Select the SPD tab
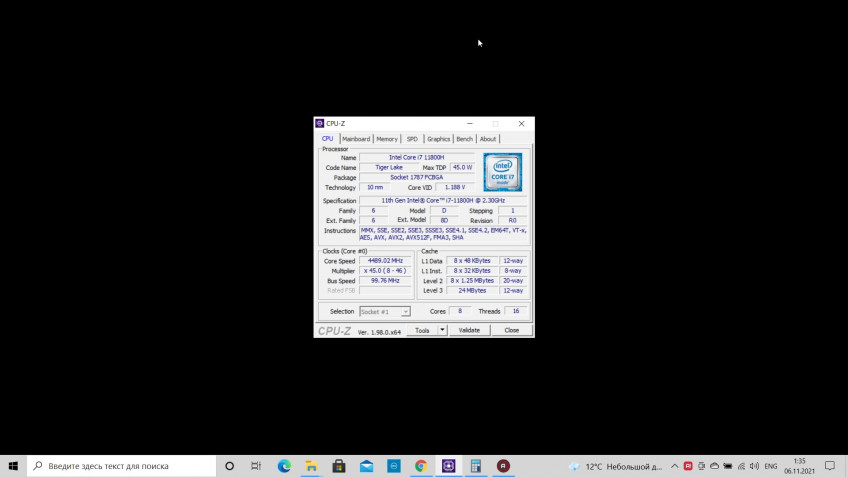 tap(412, 139)
